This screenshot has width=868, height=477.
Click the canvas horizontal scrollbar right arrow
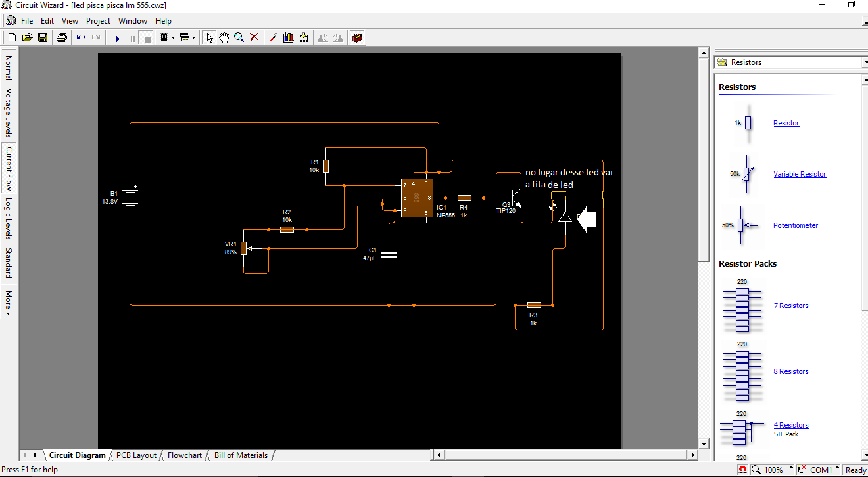click(x=692, y=455)
